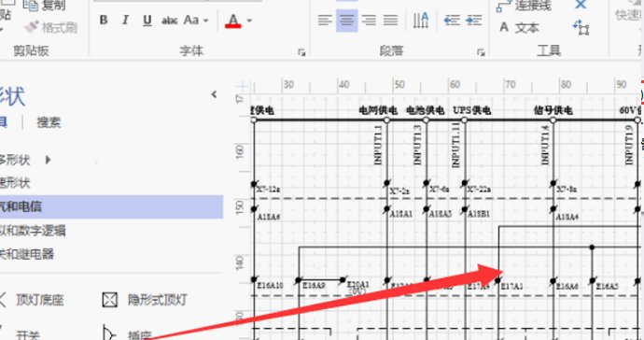Select the INPUT1.3 text in the diagram
This screenshot has height=340, width=644.
point(417,145)
